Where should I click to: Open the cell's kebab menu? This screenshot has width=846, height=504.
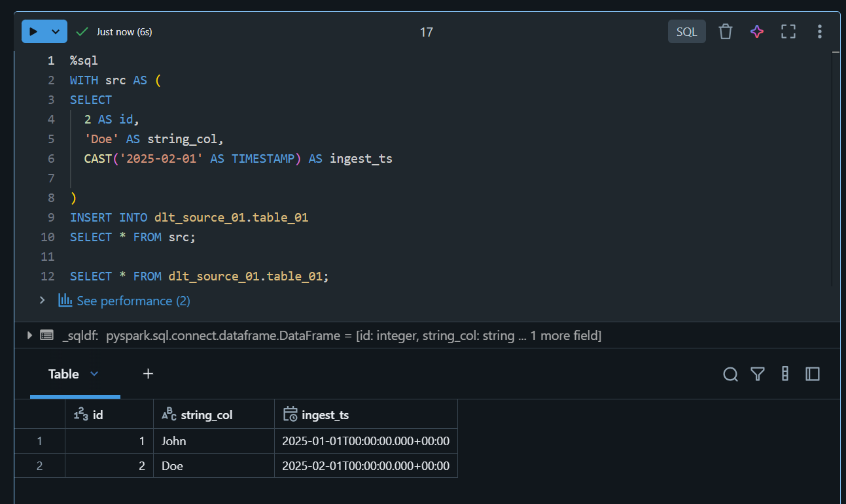(819, 31)
